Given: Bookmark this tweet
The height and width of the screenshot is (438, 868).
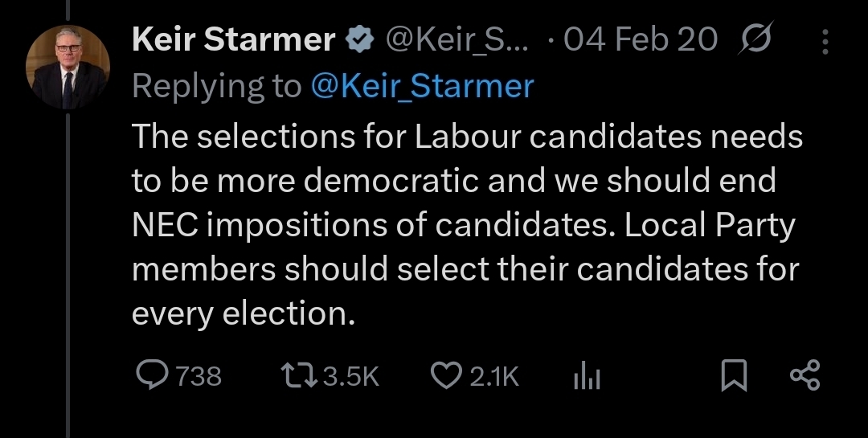Looking at the screenshot, I should 733,375.
